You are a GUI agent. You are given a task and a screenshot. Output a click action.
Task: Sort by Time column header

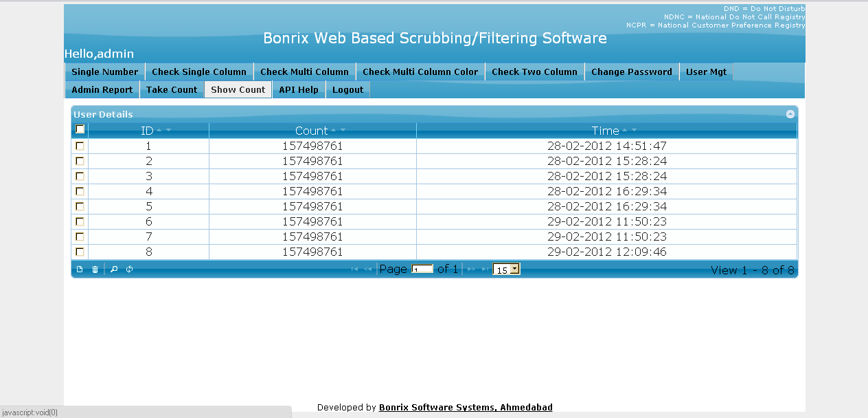coord(606,131)
